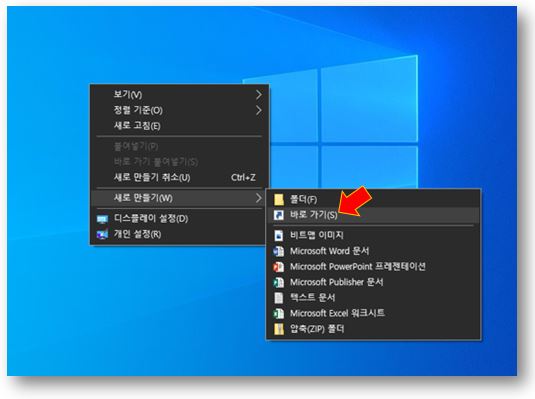Open 디스플레이 설정(D)
This screenshot has width=535, height=399.
[179, 219]
